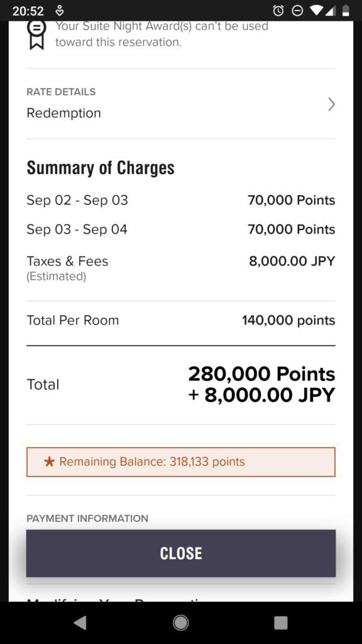Tap the Suite Night Award ribbon icon
This screenshot has height=644, width=362.
pyautogui.click(x=36, y=35)
